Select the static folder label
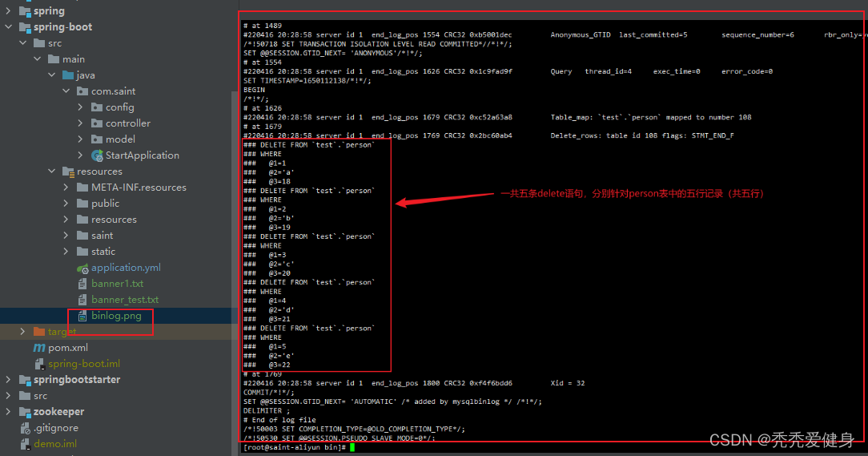Image resolution: width=868 pixels, height=456 pixels. [103, 252]
